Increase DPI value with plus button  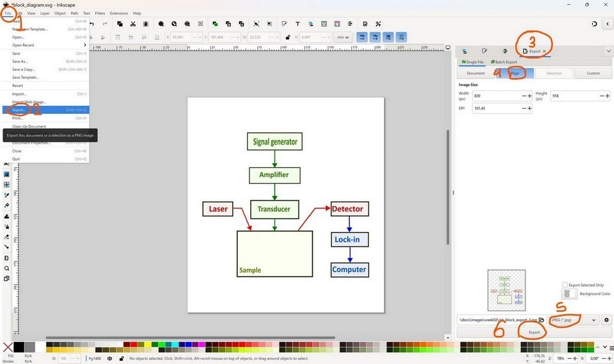point(530,108)
